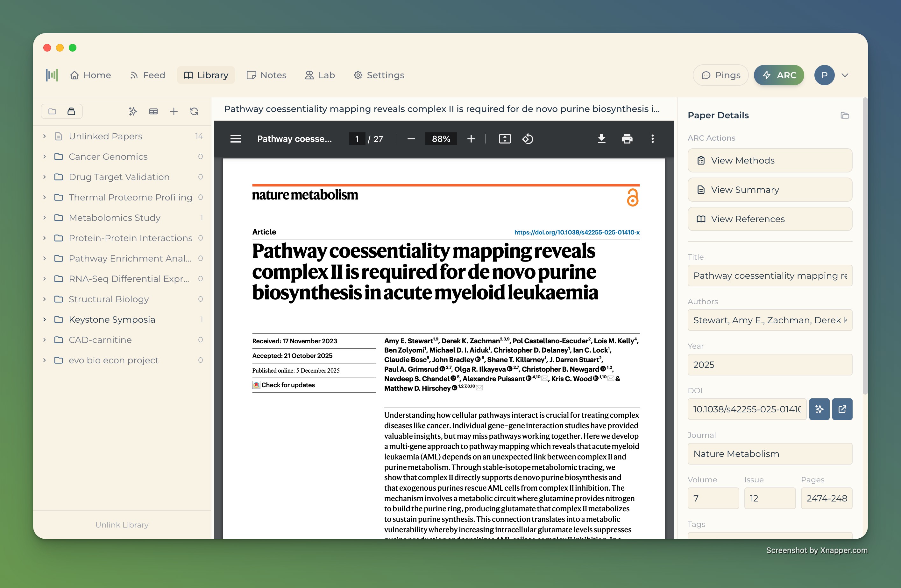This screenshot has height=588, width=901.
Task: Open the Feed tab
Action: 147,75
